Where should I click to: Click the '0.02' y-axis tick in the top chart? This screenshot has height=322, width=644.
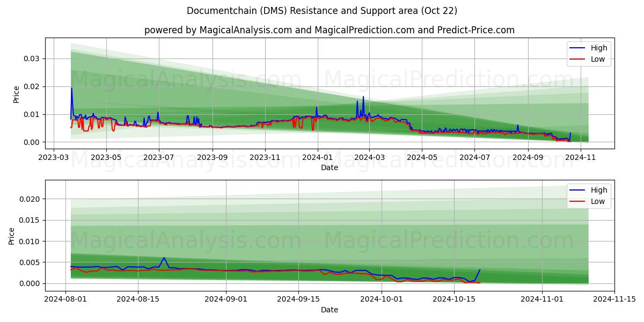32,86
